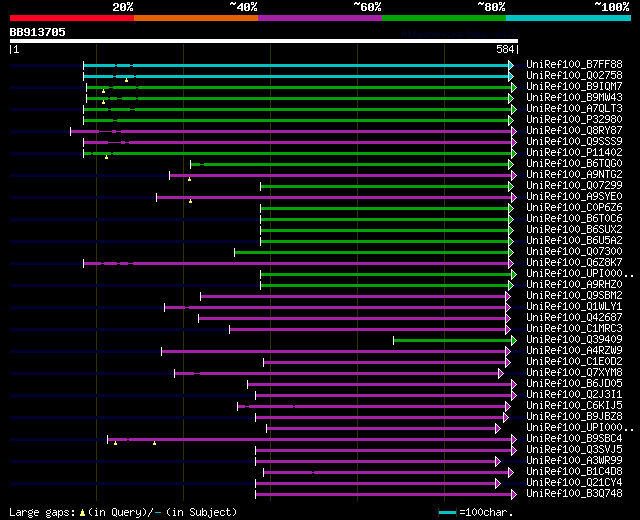This screenshot has width=640, height=520.
Task: Select the UniRef100_C0P6Z6 label
Action: pos(574,208)
